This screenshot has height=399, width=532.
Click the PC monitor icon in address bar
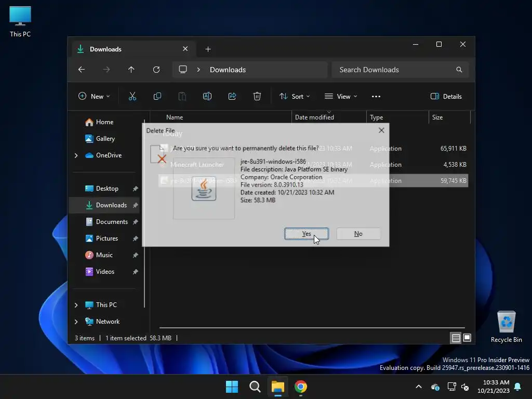183,70
